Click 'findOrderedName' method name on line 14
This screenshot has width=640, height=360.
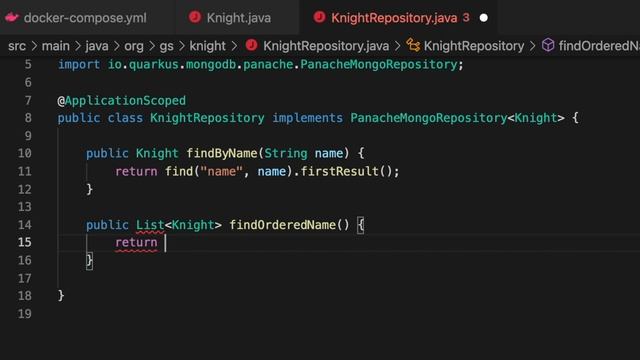click(282, 225)
